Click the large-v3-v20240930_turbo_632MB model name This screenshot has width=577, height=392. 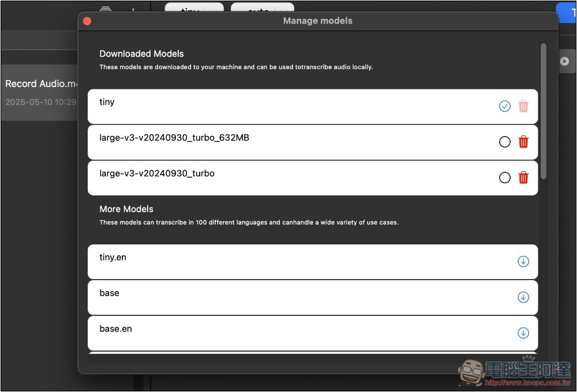pyautogui.click(x=174, y=138)
